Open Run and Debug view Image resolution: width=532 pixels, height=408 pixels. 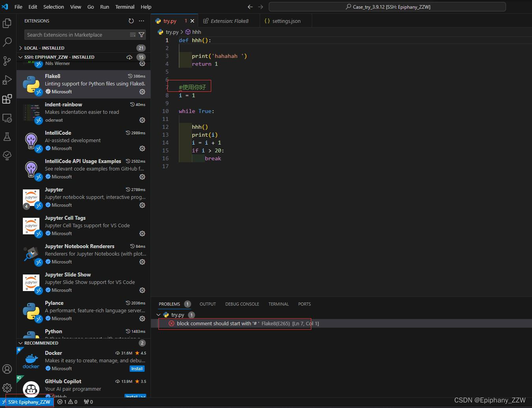coord(7,80)
